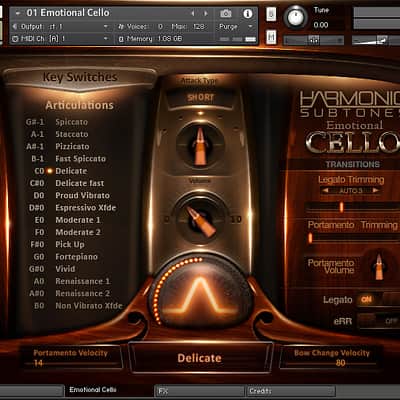Open the Output channel dropdown
The height and width of the screenshot is (400, 400).
106,26
